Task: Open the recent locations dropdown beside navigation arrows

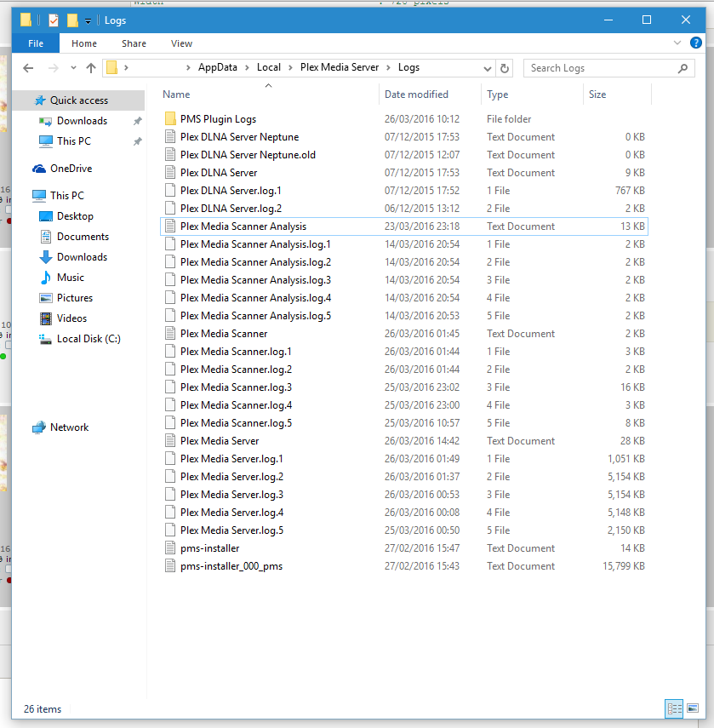Action: (x=73, y=67)
